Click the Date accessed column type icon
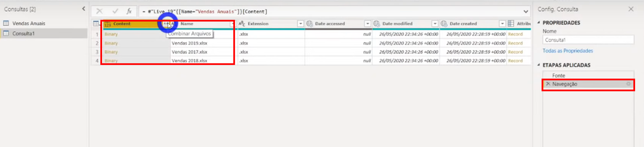The height and width of the screenshot is (147, 644). click(310, 24)
